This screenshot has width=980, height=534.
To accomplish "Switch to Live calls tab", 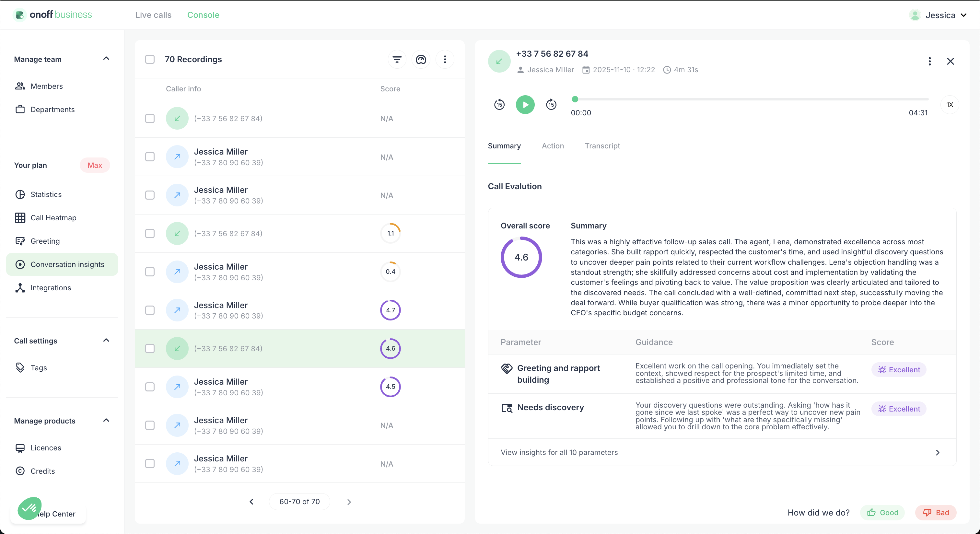I will [x=153, y=15].
